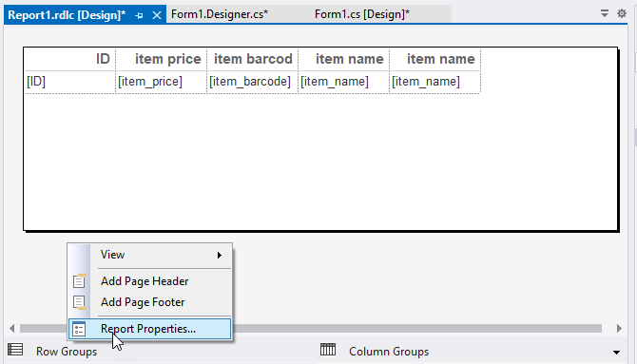
Task: Select the item price header cell
Action: coord(162,59)
